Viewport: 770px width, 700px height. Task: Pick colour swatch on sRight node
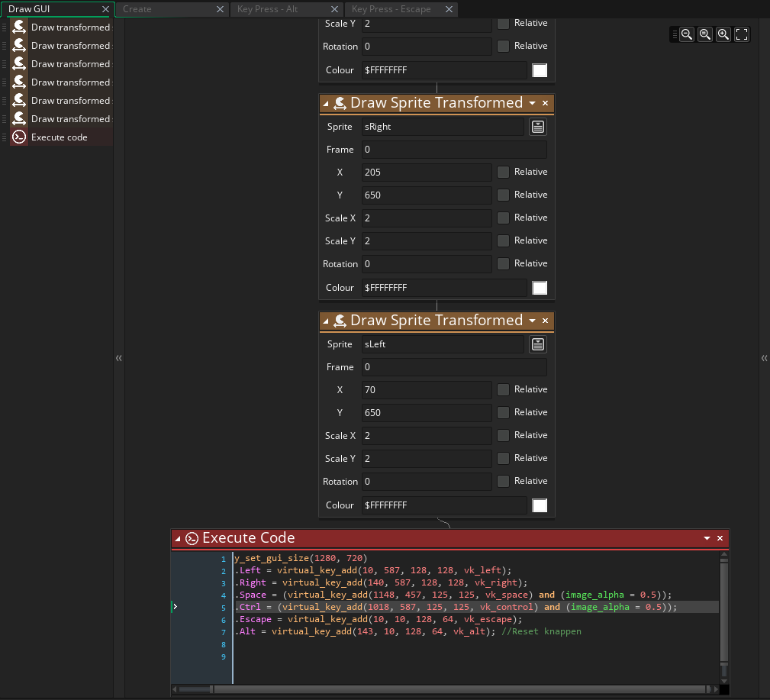[540, 288]
